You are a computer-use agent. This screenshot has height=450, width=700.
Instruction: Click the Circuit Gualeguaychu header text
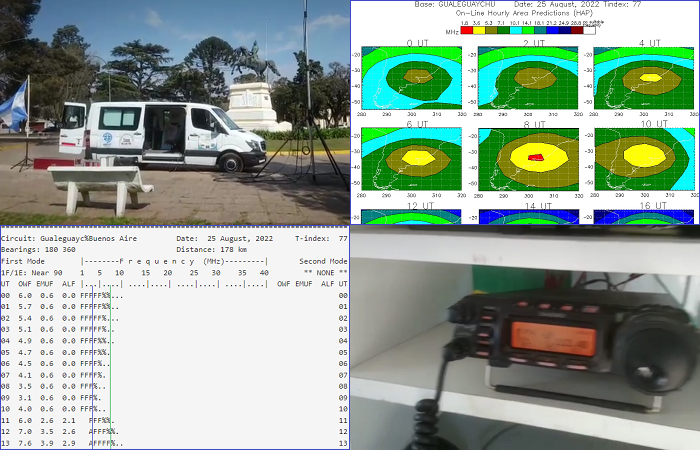pos(60,239)
